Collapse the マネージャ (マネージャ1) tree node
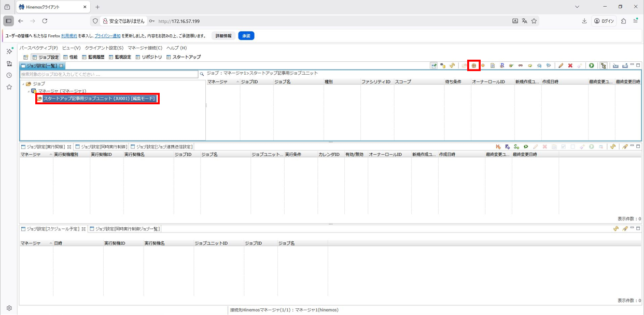 pos(29,91)
